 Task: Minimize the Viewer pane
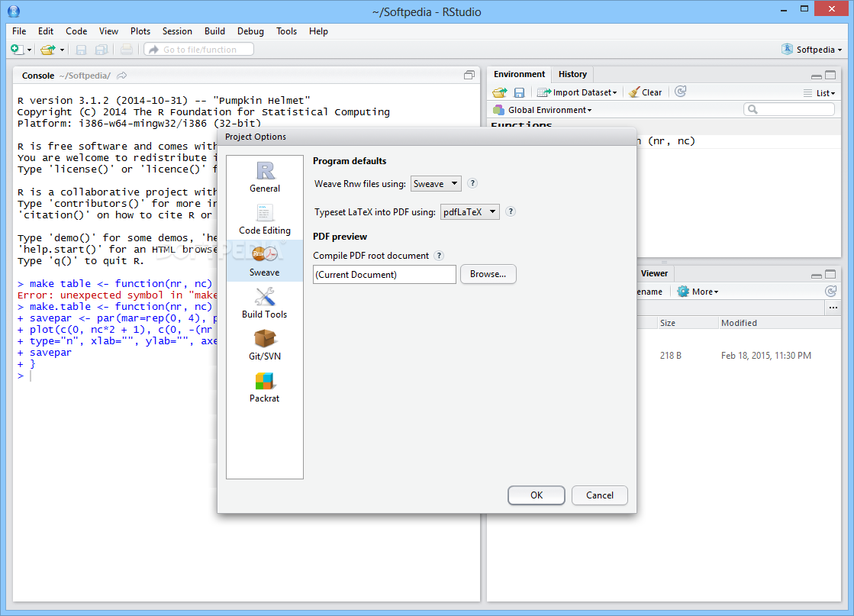tap(817, 275)
